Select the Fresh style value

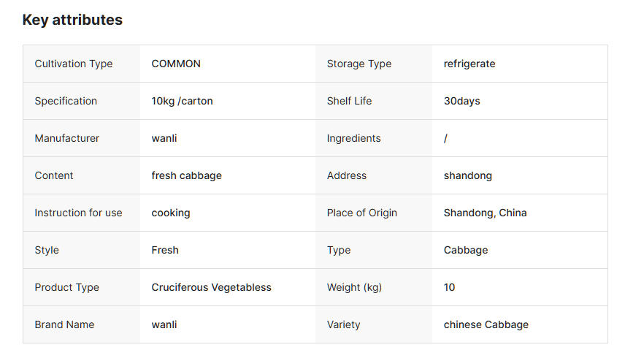(165, 250)
